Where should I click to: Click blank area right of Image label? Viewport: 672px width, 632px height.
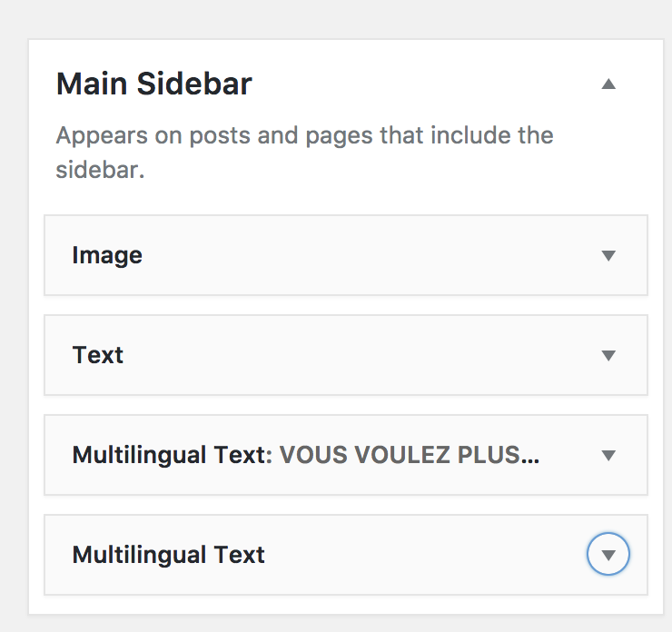tap(363, 256)
